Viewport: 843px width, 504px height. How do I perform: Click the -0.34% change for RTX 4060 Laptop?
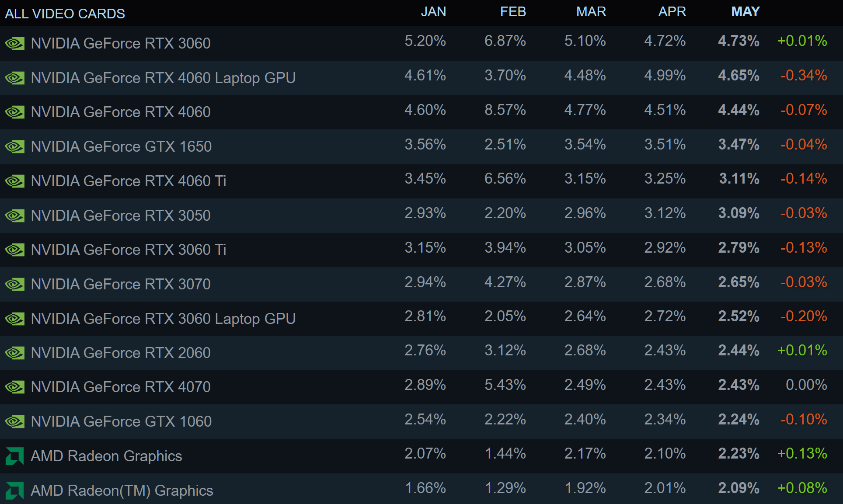[804, 76]
